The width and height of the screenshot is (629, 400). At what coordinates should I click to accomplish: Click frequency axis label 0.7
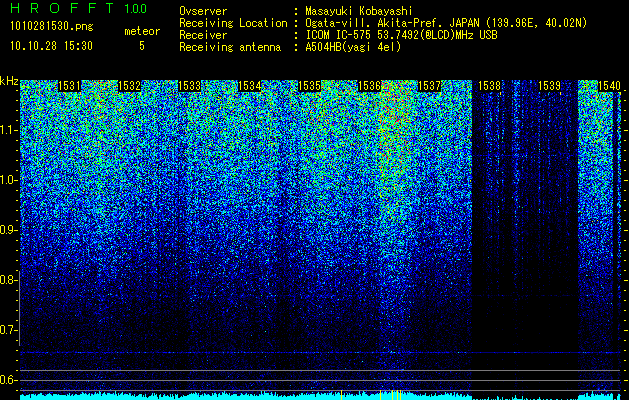pos(8,330)
